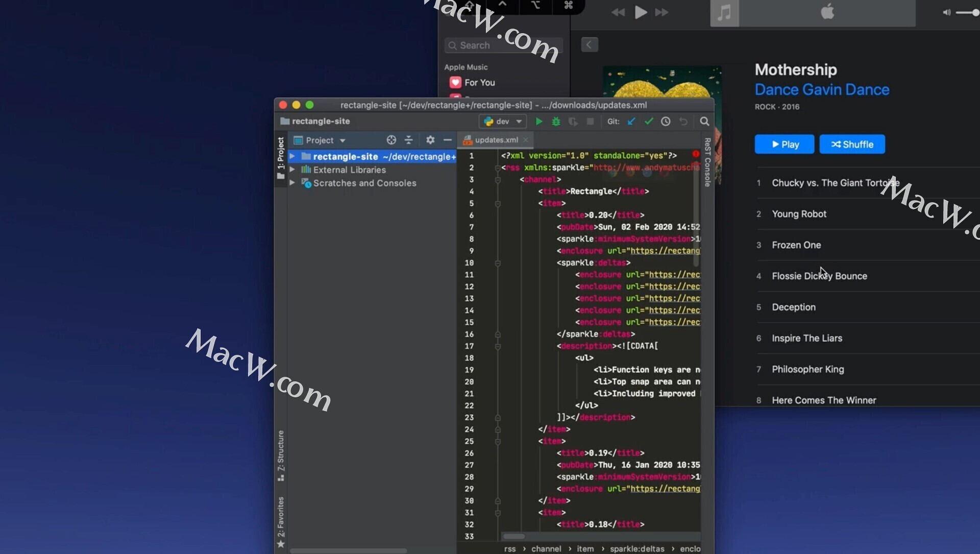Hide the Project tool window

(448, 140)
